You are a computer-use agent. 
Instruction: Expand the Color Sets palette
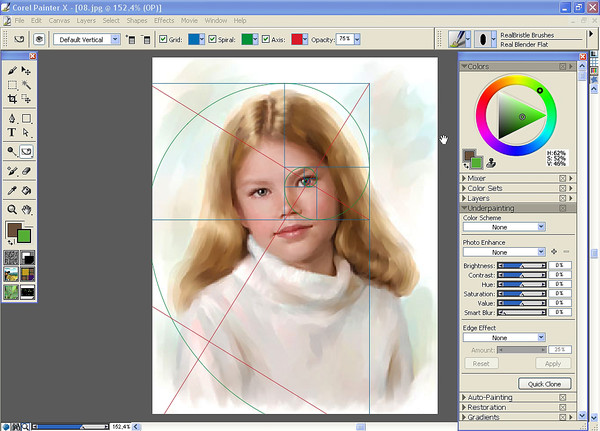pos(464,188)
